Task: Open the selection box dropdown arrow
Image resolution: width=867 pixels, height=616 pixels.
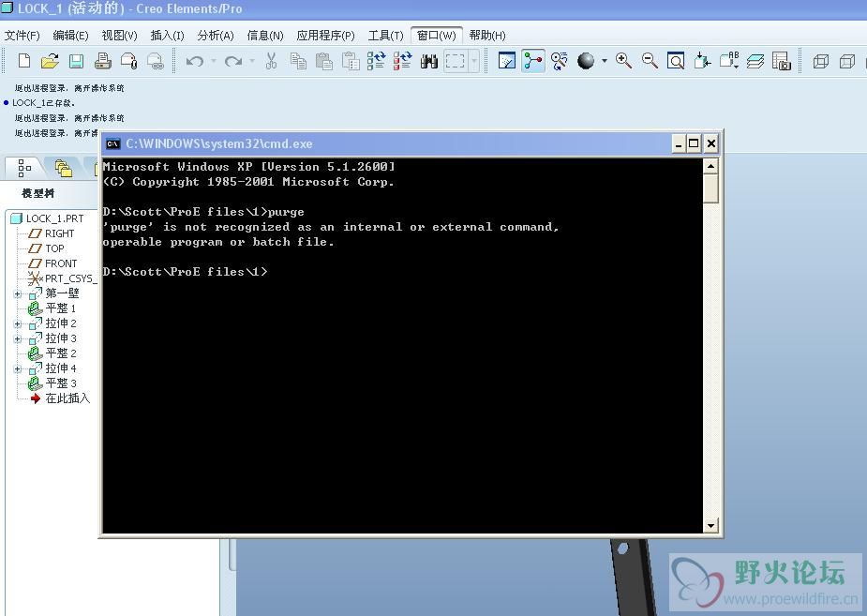Action: (474, 61)
